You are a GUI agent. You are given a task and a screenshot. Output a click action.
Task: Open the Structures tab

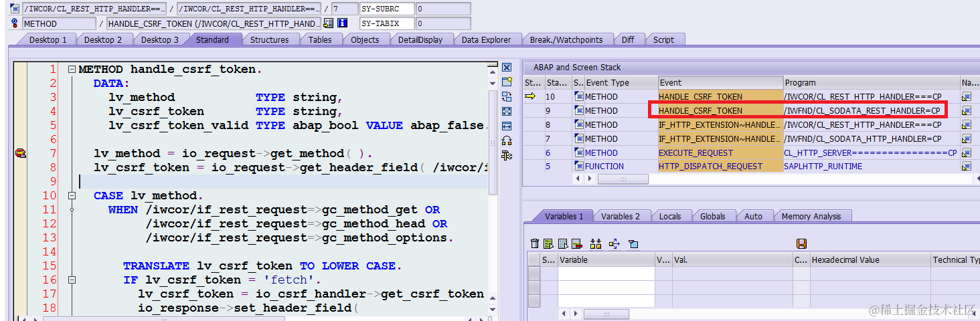click(269, 40)
